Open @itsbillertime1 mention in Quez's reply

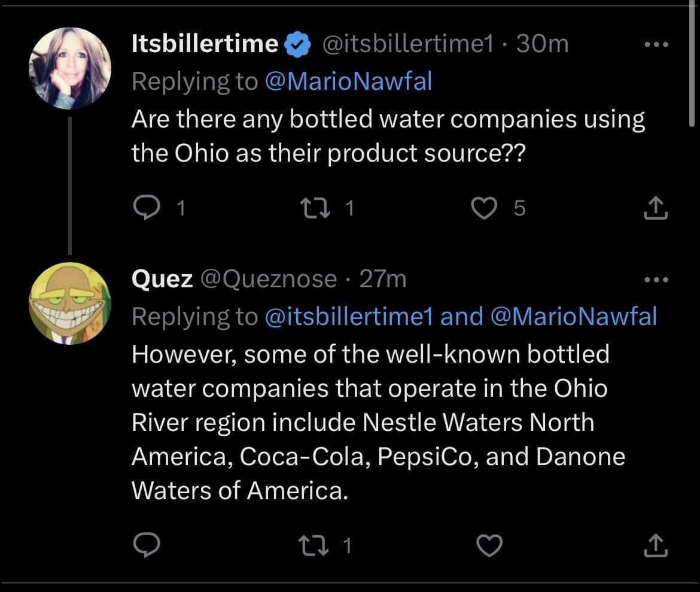[349, 316]
